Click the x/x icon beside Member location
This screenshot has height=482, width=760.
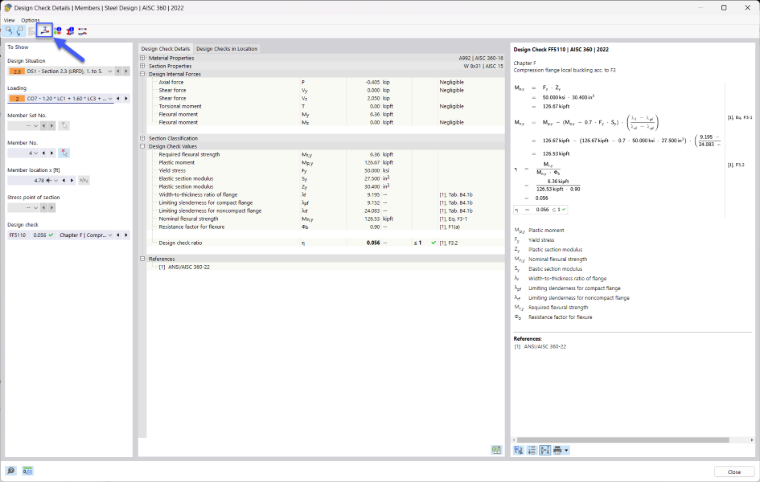pyautogui.click(x=84, y=180)
